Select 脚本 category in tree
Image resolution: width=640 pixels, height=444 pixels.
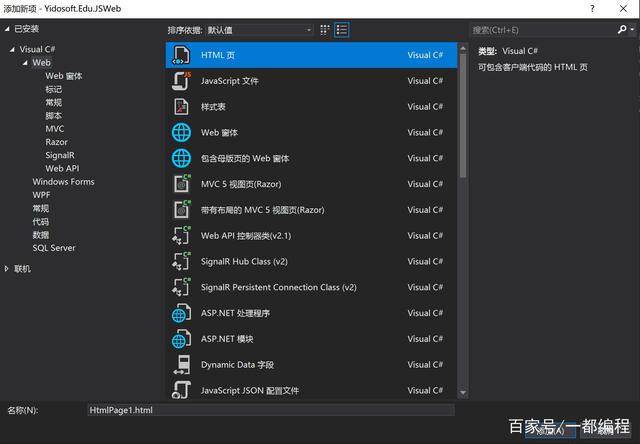[53, 115]
